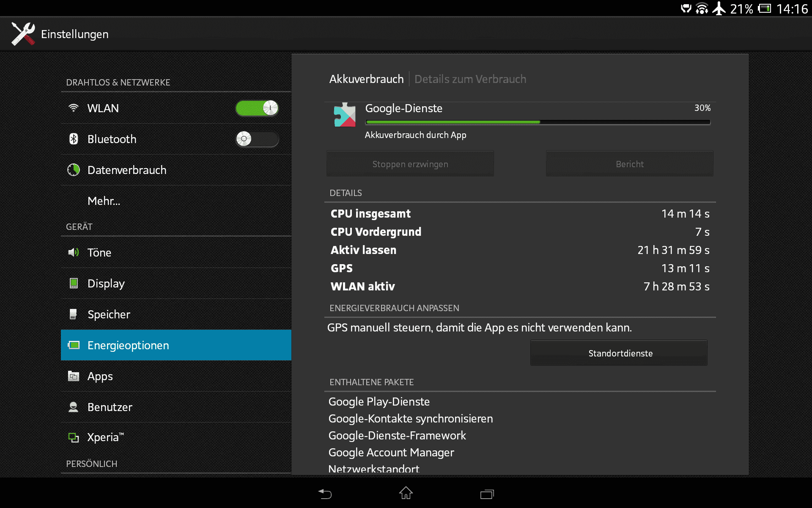
Task: Click Google-Dienste-Framework package entry
Action: click(x=397, y=436)
